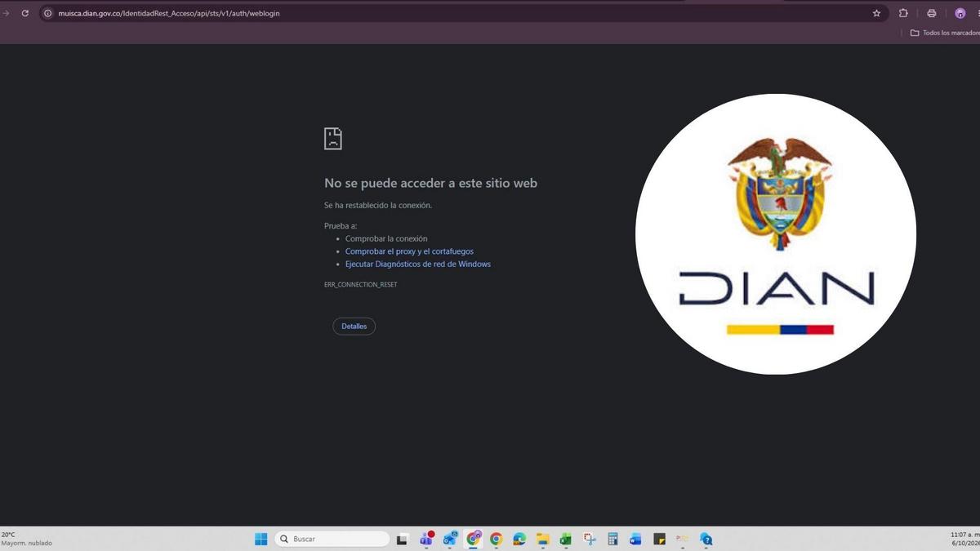This screenshot has width=980, height=551.
Task: Click the sad page error icon
Action: pyautogui.click(x=333, y=139)
